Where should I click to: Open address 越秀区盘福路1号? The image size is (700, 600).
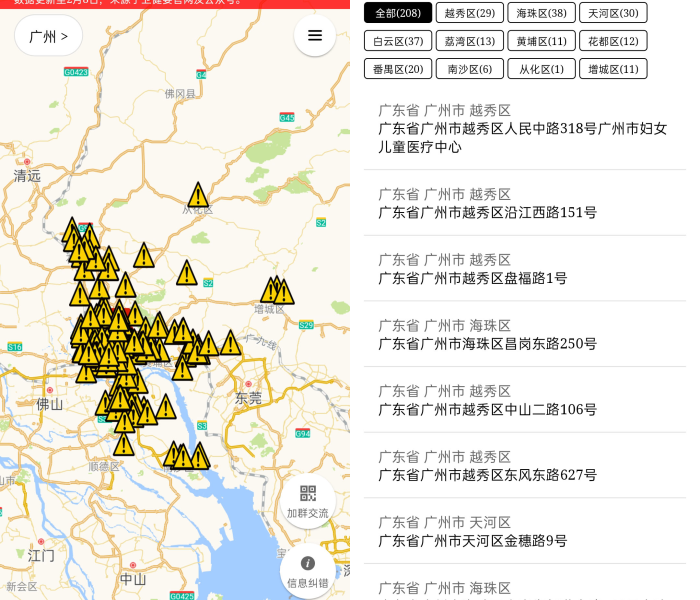pos(525,268)
